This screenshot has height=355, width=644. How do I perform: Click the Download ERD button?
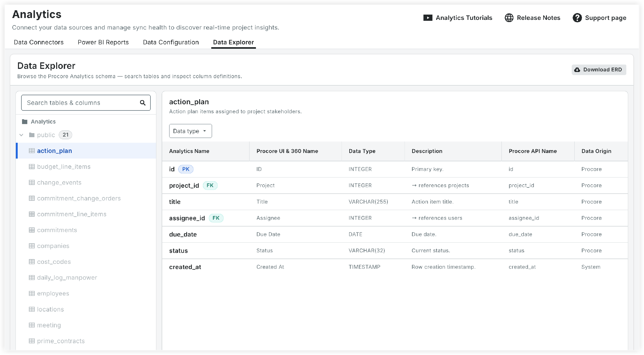[x=599, y=70]
